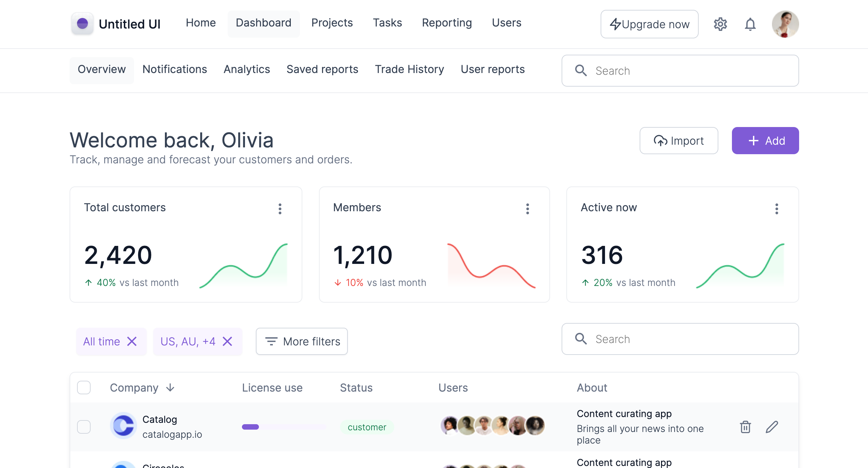
Task: Expand the More filters dropdown
Action: tap(302, 341)
